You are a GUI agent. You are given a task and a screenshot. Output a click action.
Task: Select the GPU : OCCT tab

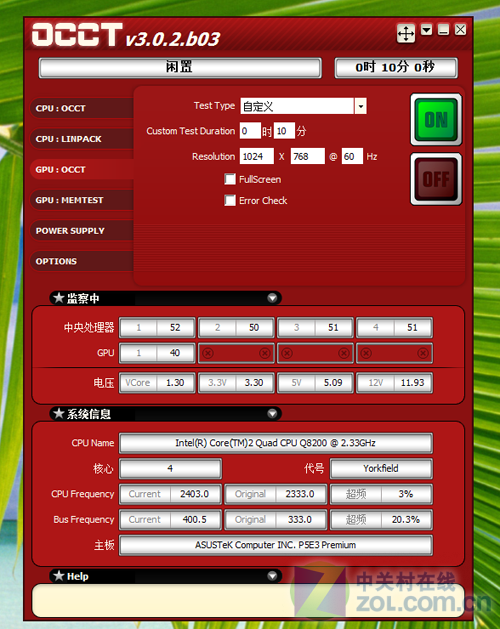pos(81,169)
